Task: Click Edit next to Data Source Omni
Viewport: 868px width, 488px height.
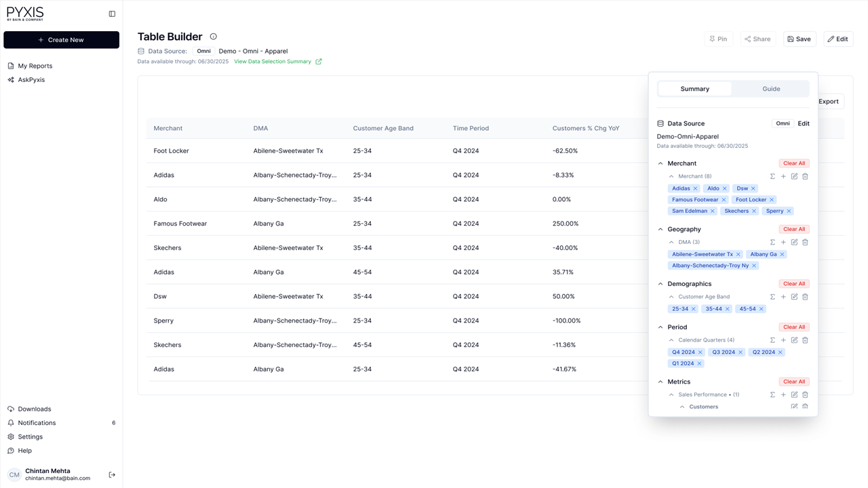Action: pyautogui.click(x=804, y=123)
